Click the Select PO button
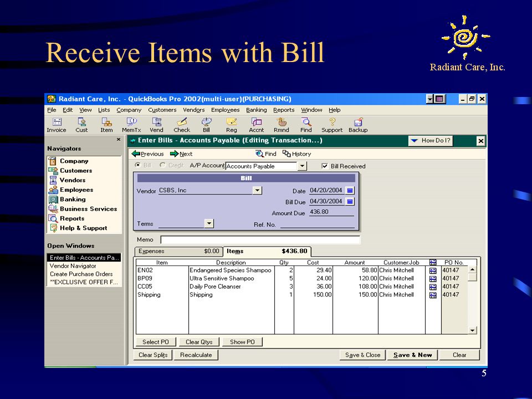 156,342
